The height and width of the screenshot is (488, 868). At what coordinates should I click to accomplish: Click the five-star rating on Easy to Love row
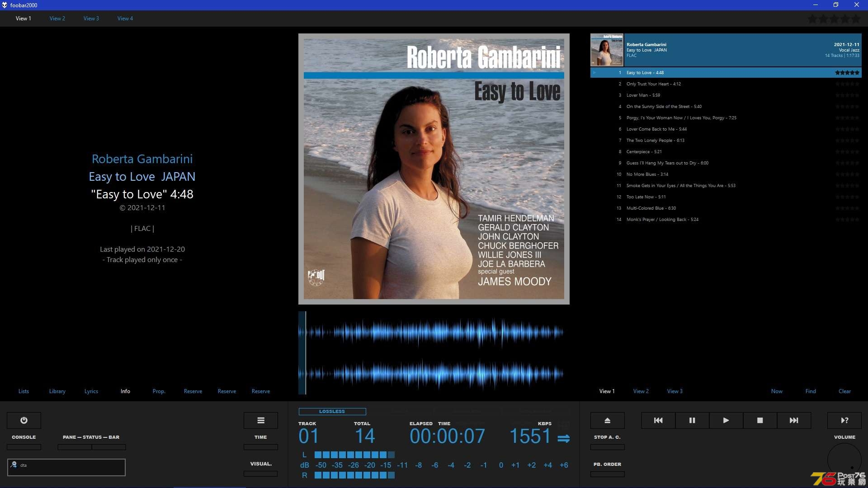pos(847,72)
